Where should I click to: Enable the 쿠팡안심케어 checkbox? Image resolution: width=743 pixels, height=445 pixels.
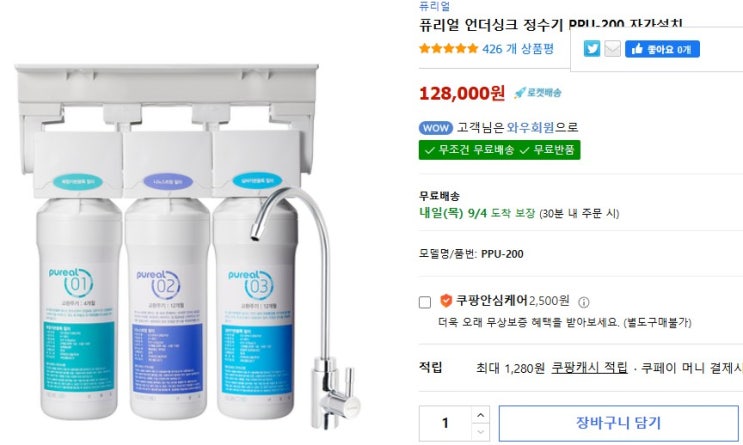point(425,302)
